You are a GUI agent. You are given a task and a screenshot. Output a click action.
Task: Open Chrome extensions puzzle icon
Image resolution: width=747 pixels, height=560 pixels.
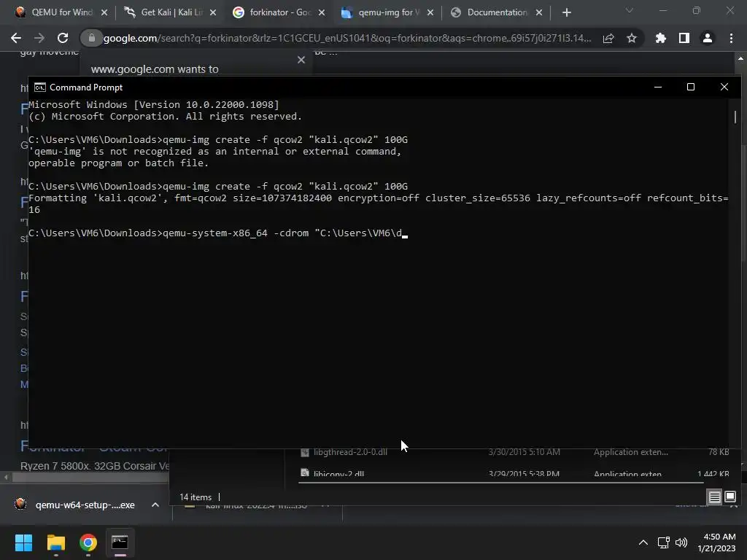(661, 38)
